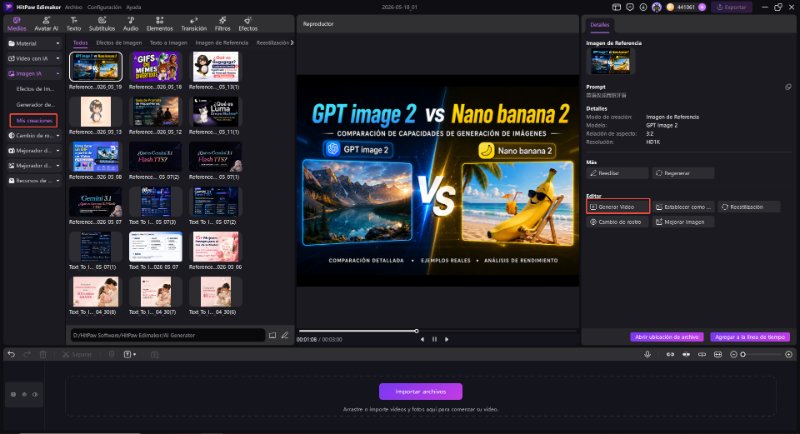Image resolution: width=800 pixels, height=434 pixels.
Task: Expand the second Mejorador d... section
Action: [34, 166]
